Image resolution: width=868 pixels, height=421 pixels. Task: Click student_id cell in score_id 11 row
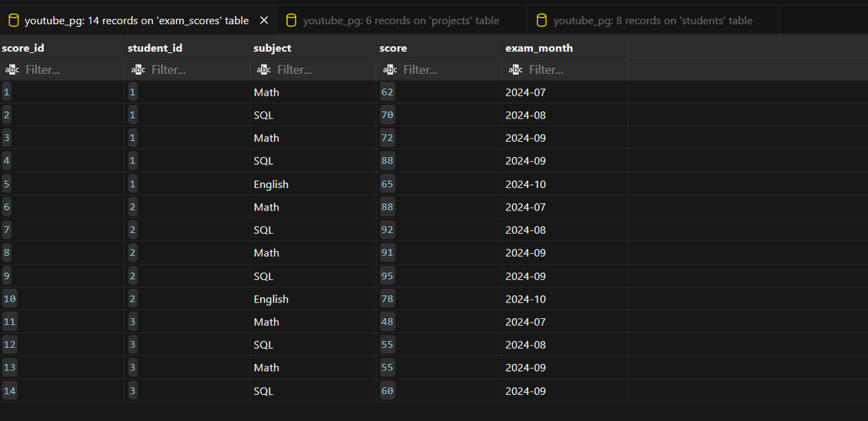pyautogui.click(x=187, y=322)
